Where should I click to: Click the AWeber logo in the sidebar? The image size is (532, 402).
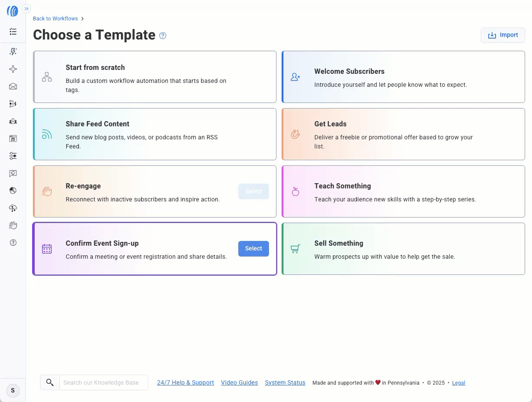(12, 11)
